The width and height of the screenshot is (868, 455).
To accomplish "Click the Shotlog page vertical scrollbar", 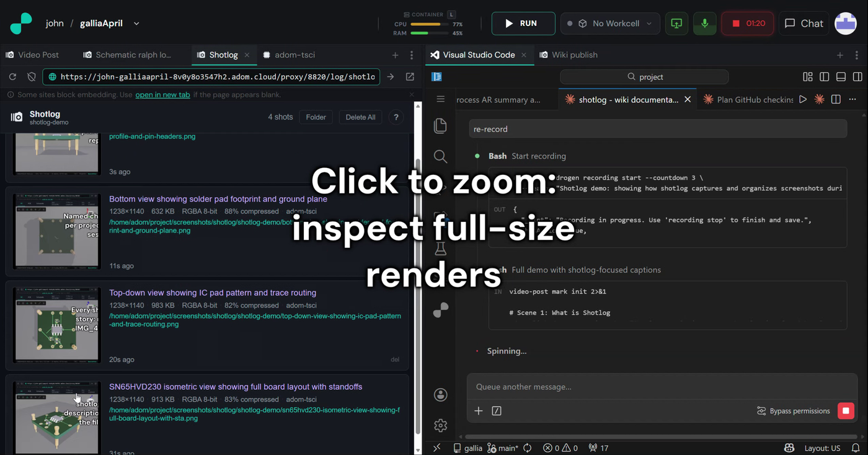I will point(418,296).
